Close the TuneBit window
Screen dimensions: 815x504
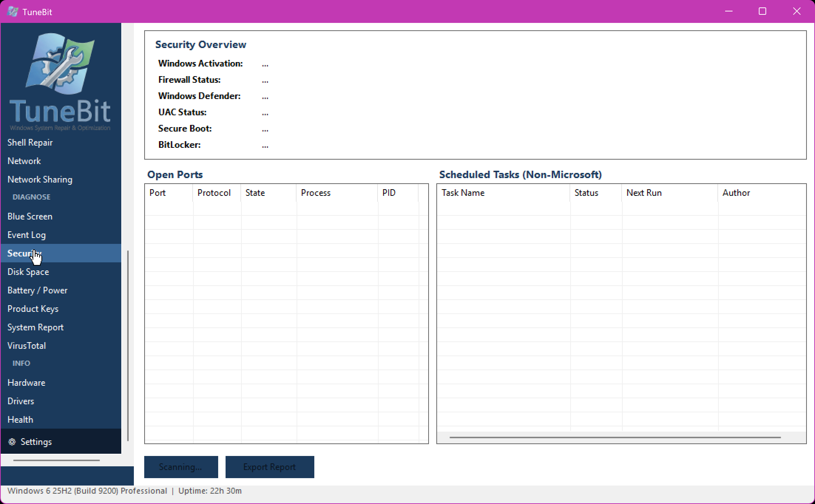pos(797,11)
